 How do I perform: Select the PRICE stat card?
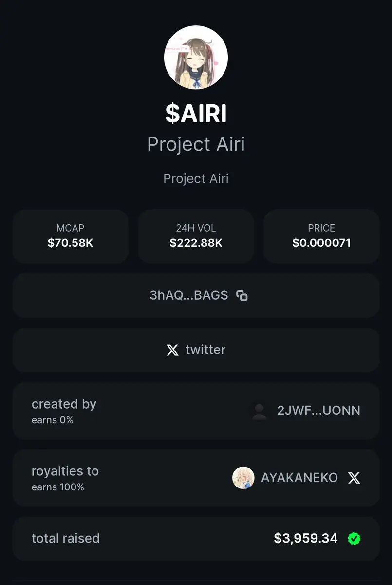pos(321,236)
